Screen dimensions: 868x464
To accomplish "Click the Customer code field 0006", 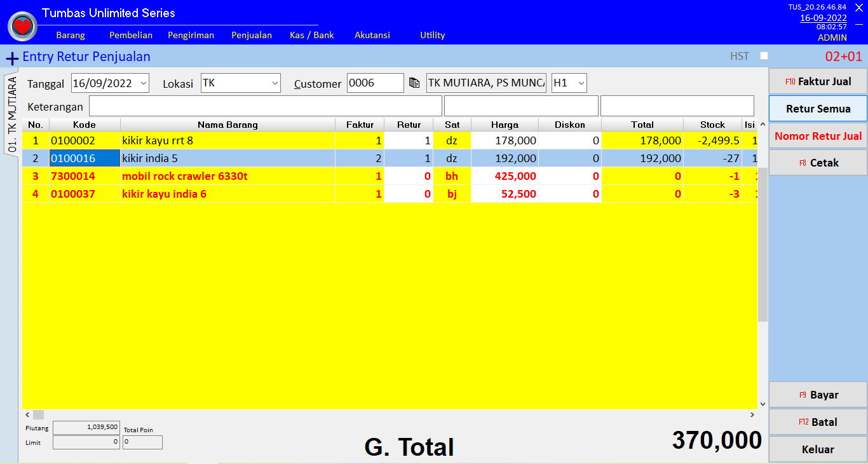I will click(x=376, y=83).
